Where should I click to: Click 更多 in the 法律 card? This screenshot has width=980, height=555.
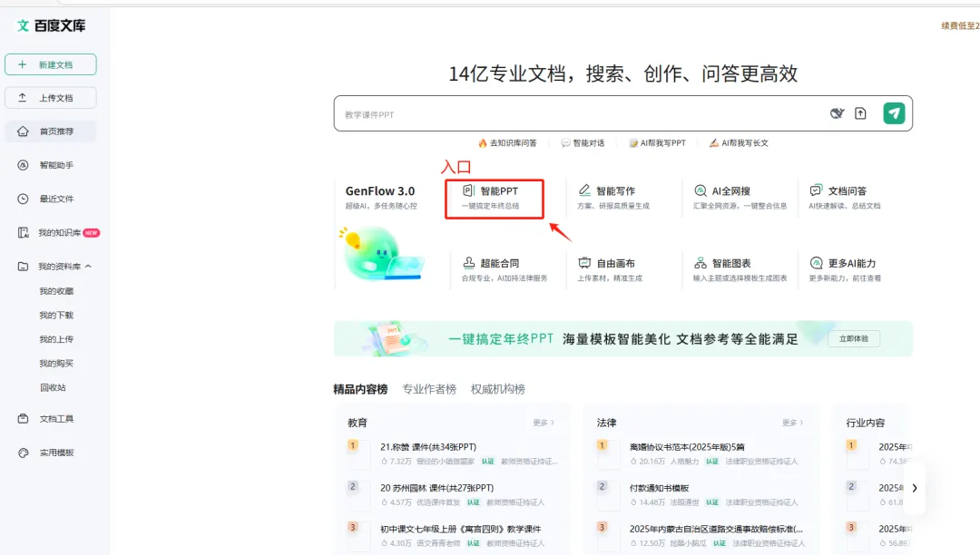[x=792, y=423]
